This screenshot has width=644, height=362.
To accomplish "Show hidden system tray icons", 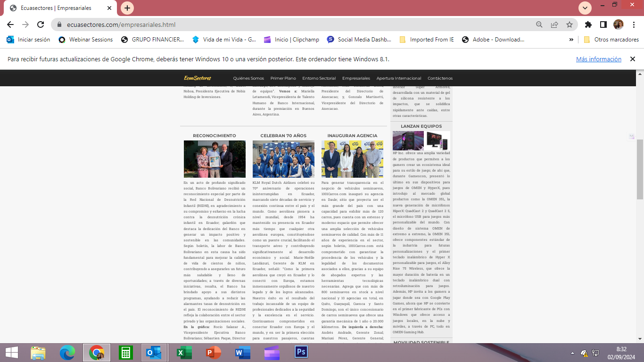I will [x=573, y=353].
